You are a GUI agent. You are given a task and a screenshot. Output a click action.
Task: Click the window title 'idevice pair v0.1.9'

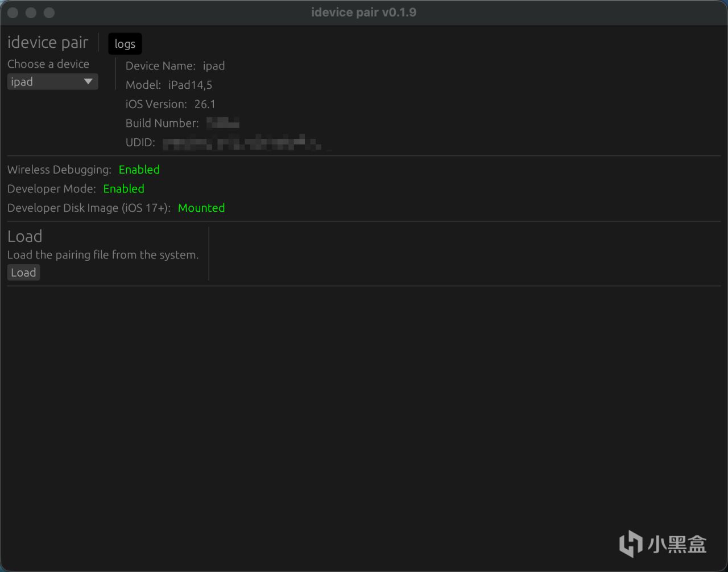coord(364,13)
